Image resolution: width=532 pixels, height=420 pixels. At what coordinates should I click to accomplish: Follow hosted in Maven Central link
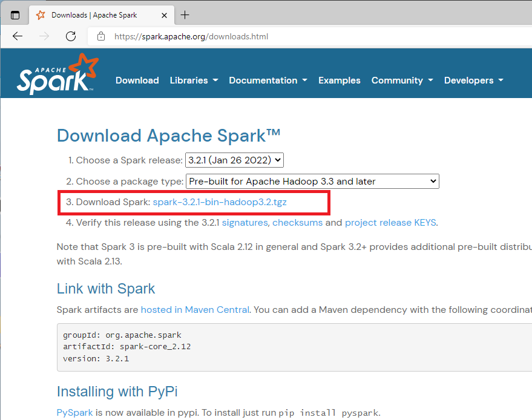(195, 310)
